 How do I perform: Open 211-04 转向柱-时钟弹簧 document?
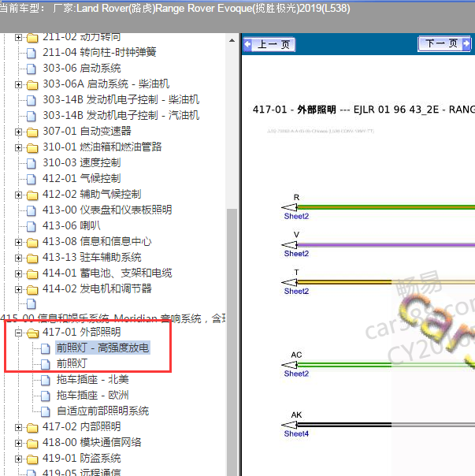pos(99,52)
